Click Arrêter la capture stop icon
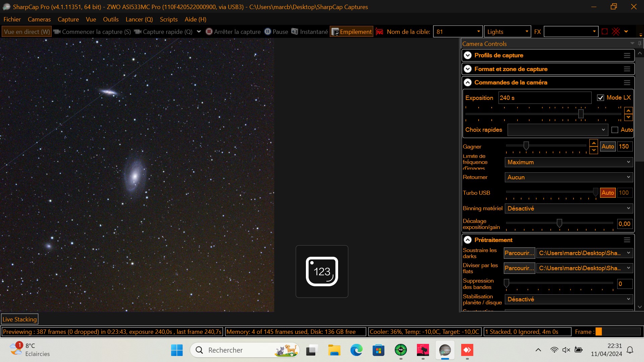 209,32
